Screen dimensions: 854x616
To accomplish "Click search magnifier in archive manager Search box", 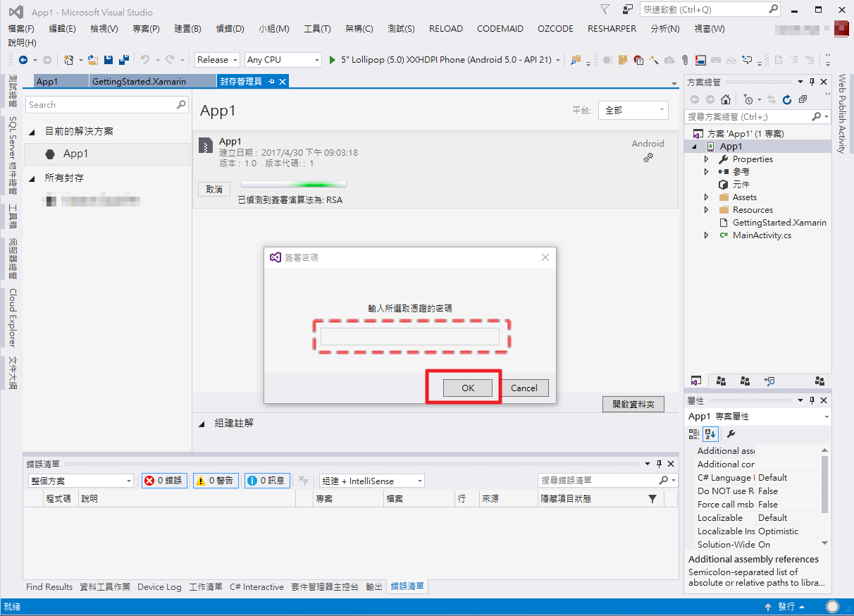I will click(x=181, y=104).
